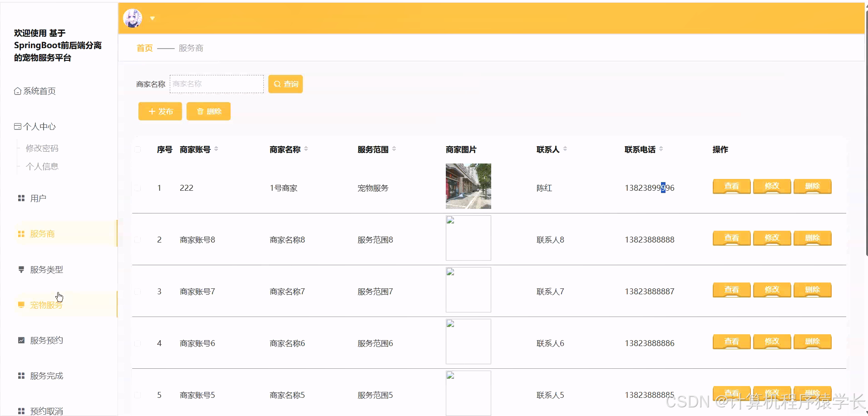Open 系统首页 in sidebar
The height and width of the screenshot is (416, 868).
(x=35, y=91)
